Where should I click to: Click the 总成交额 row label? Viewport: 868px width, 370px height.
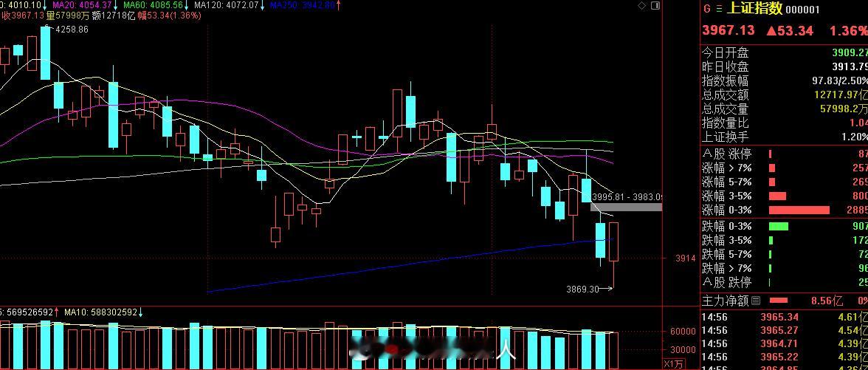[x=725, y=95]
